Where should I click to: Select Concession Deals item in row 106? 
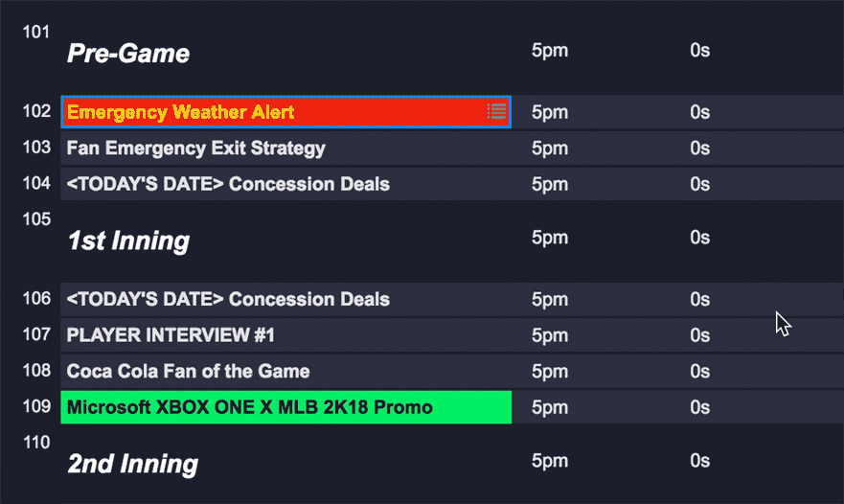(228, 299)
